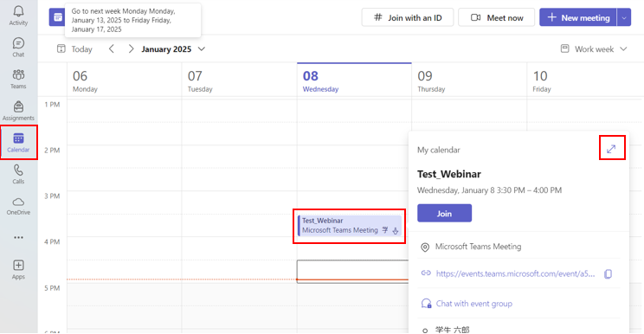Open Assignments in sidebar
Screen dimensions: 644x334
18,111
